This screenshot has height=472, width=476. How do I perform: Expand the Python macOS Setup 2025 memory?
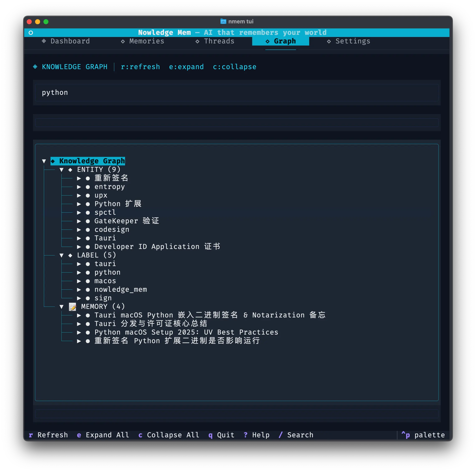pos(79,332)
